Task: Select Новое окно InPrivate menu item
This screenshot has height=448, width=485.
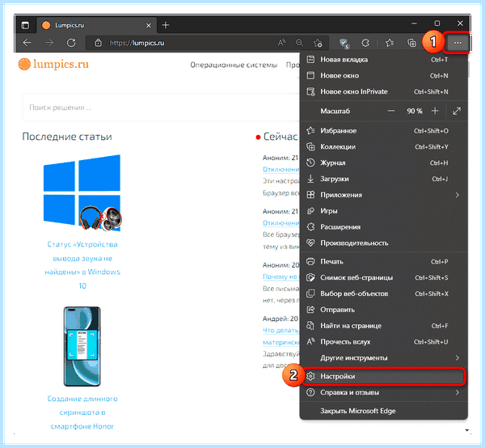Action: [x=383, y=91]
